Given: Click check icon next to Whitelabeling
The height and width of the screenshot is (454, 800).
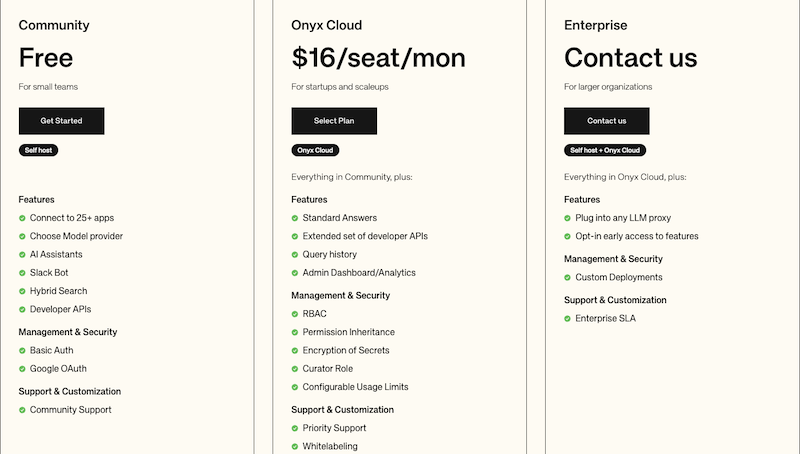Looking at the screenshot, I should (x=294, y=447).
